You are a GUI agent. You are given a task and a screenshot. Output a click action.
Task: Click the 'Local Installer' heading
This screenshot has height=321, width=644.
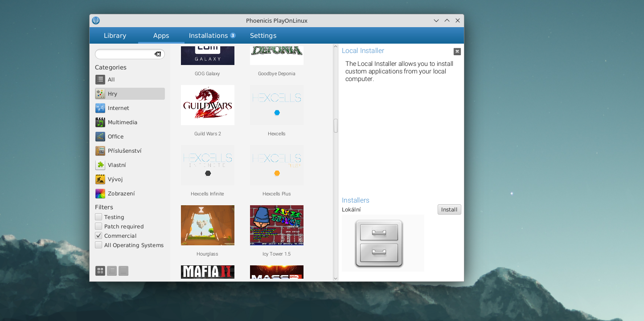[x=363, y=51]
